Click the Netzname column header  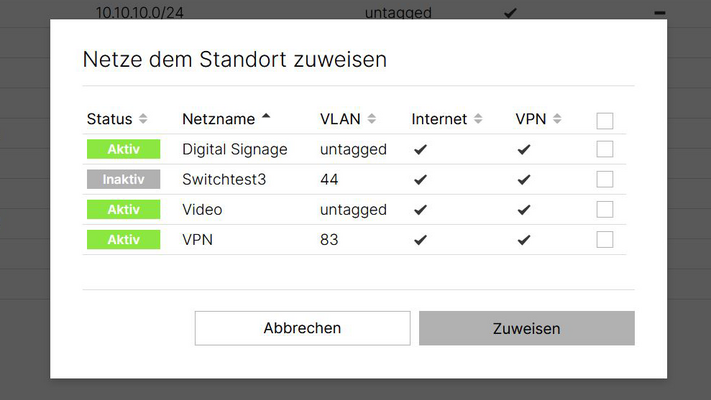click(x=218, y=119)
